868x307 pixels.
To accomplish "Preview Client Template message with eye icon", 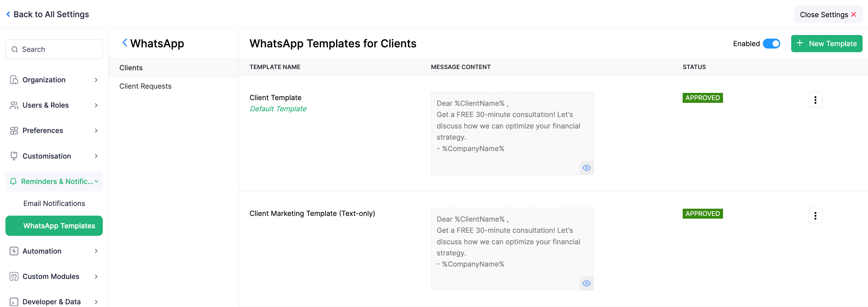I will [x=586, y=168].
